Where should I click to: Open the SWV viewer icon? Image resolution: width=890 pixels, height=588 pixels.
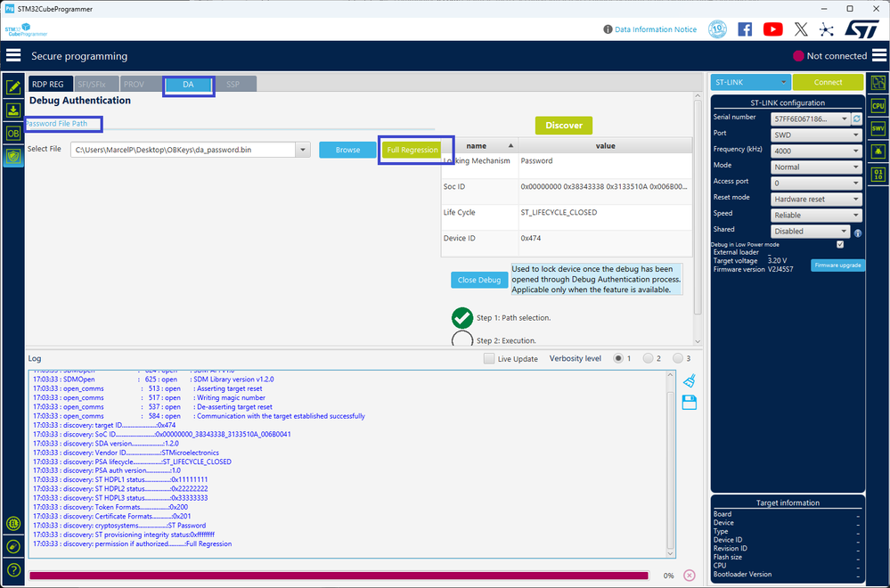[x=878, y=128]
